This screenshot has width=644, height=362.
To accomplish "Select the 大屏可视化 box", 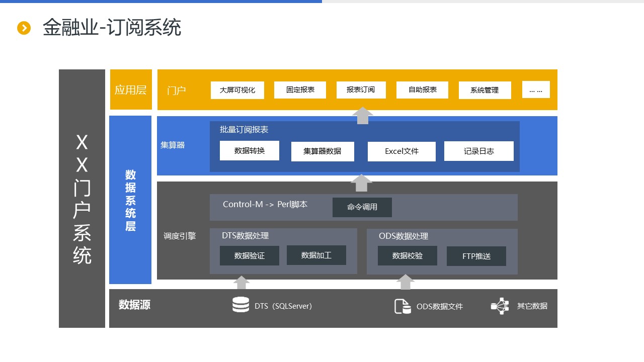I will (237, 90).
